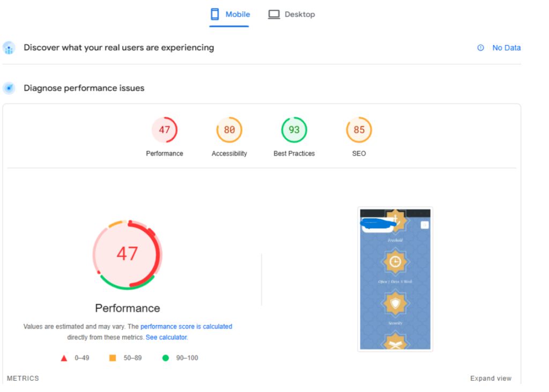This screenshot has width=549, height=392.
Task: Click the orange square 50–89 legend icon
Action: (113, 358)
